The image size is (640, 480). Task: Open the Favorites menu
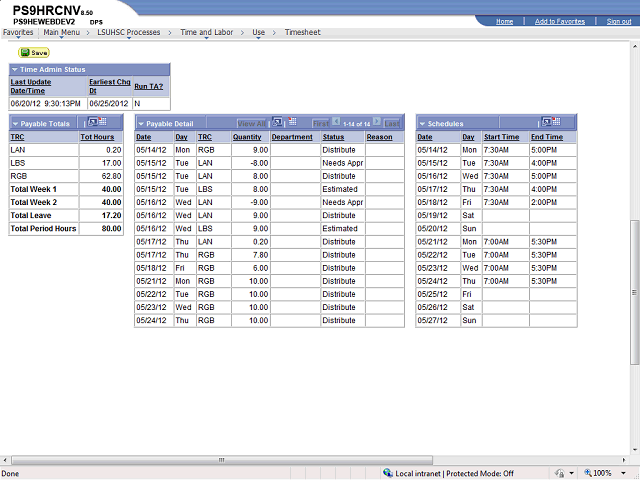click(x=17, y=32)
